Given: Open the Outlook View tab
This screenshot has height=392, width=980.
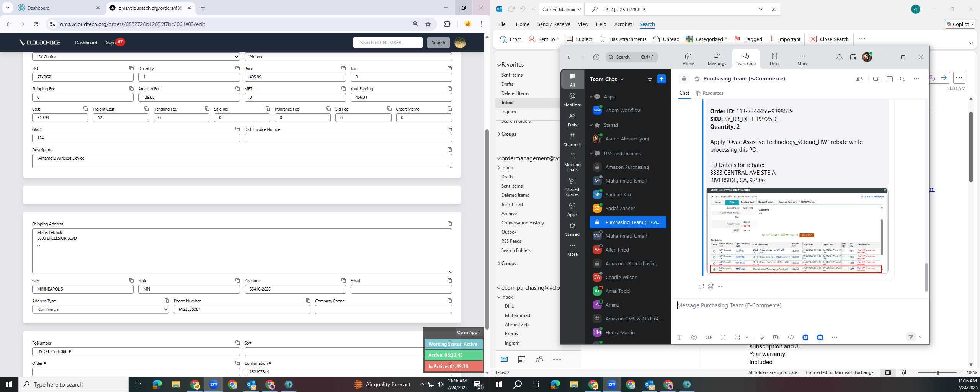Looking at the screenshot, I should coord(583,24).
